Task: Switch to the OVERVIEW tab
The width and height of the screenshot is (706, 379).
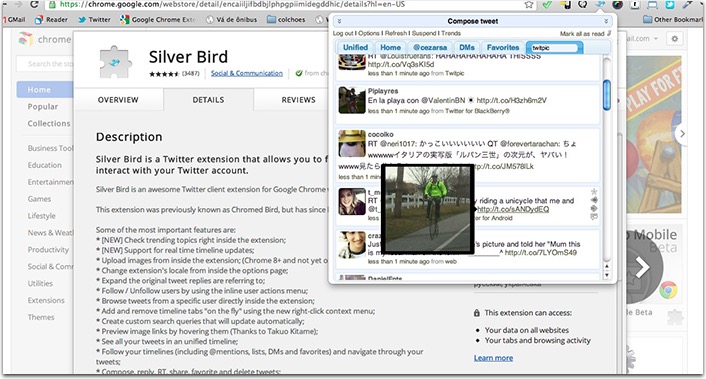Action: click(118, 100)
